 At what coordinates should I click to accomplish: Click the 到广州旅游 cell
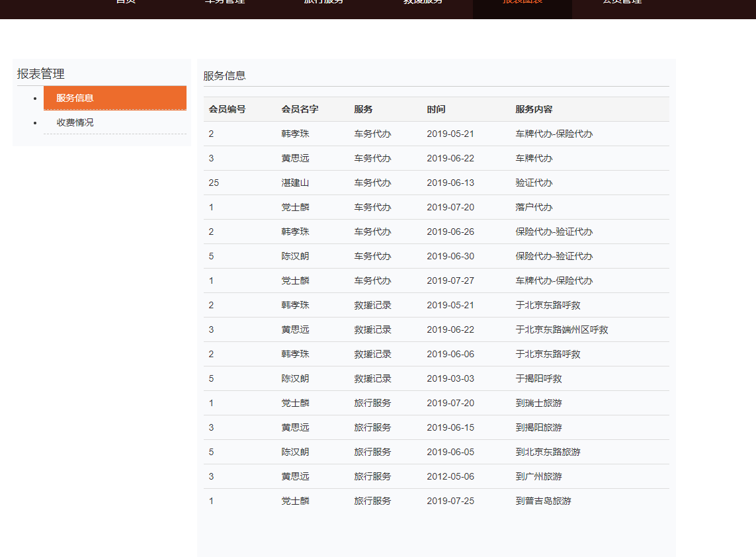pos(538,476)
